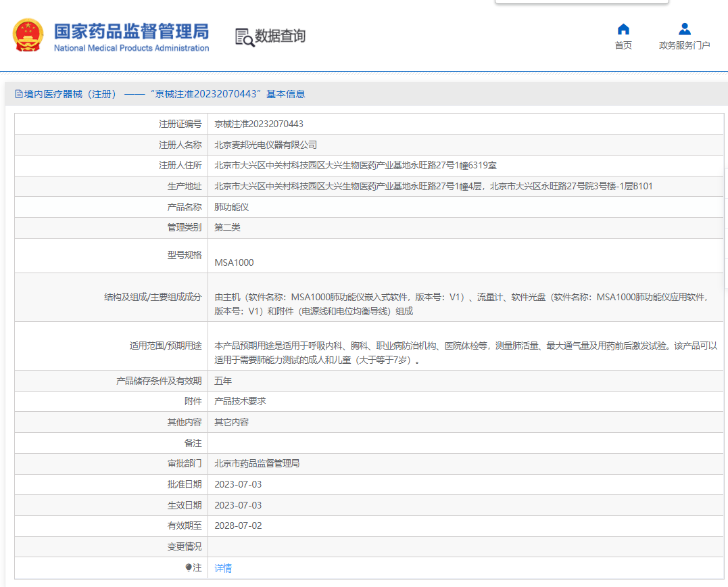The image size is (728, 587).
Task: Click the 其他内容 row label
Action: (185, 422)
